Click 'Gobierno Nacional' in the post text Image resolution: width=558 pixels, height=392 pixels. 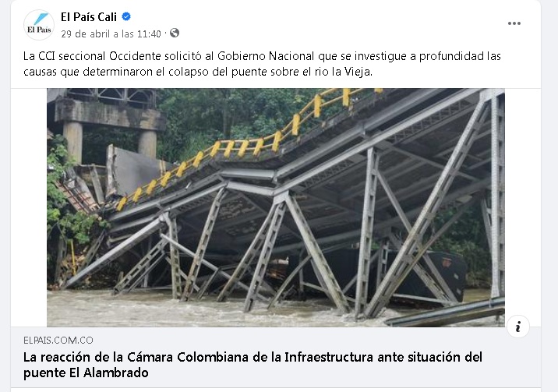click(x=266, y=56)
